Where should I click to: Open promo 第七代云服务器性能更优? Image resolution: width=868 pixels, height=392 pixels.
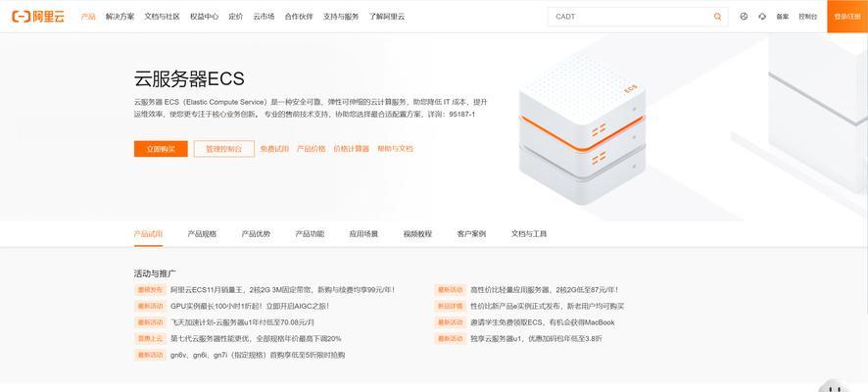pos(256,338)
